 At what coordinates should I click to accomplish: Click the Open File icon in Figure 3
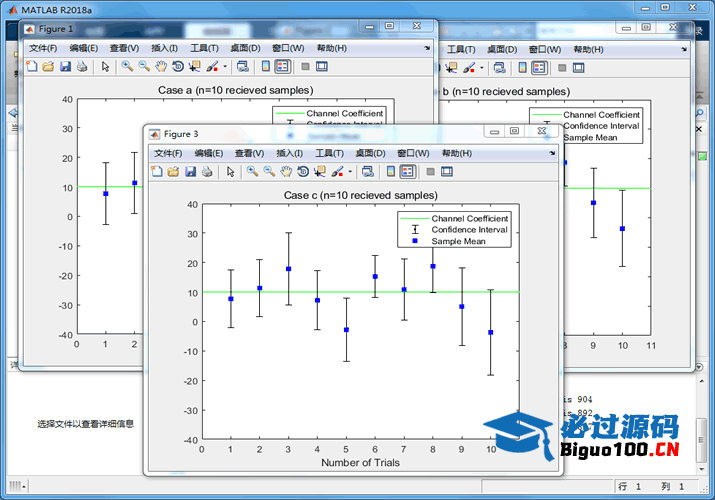[x=173, y=172]
